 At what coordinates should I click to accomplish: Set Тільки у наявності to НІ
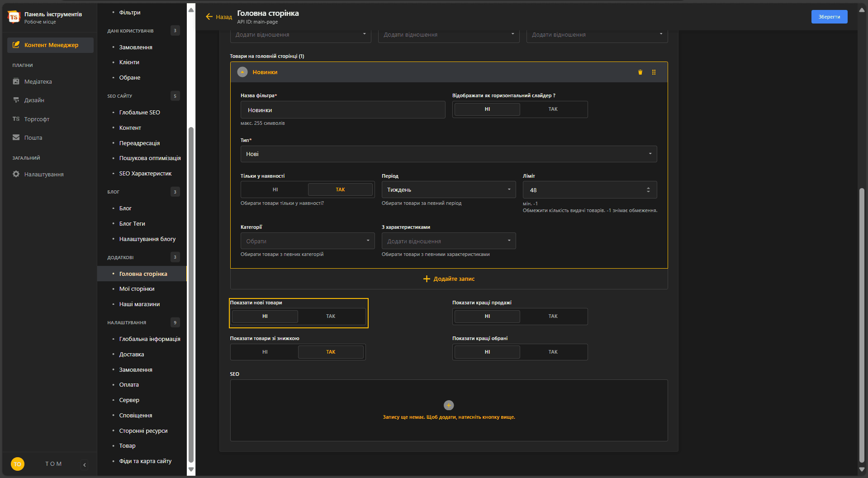pos(275,190)
